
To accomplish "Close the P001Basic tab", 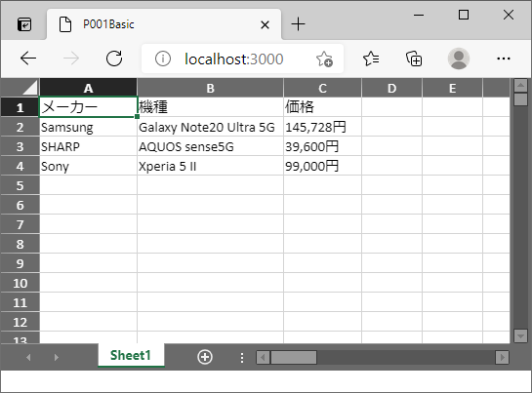I will [265, 24].
